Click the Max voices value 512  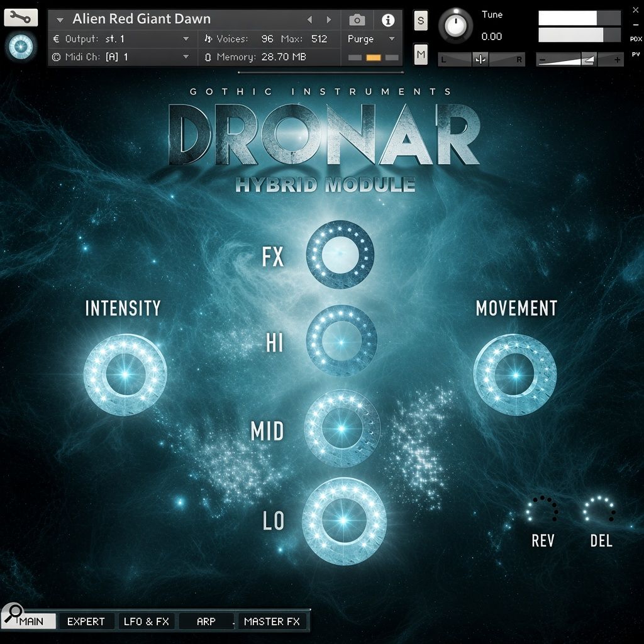(x=319, y=39)
